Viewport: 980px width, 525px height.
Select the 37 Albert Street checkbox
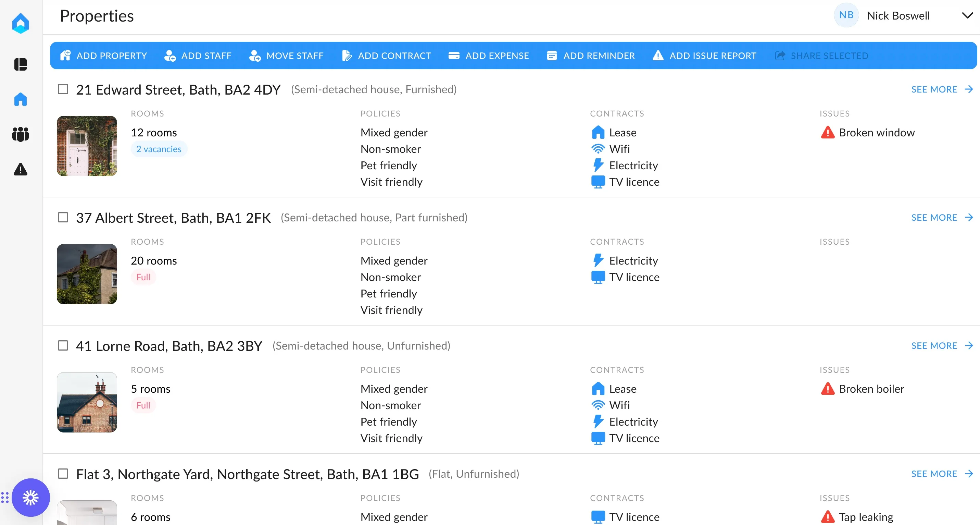63,217
